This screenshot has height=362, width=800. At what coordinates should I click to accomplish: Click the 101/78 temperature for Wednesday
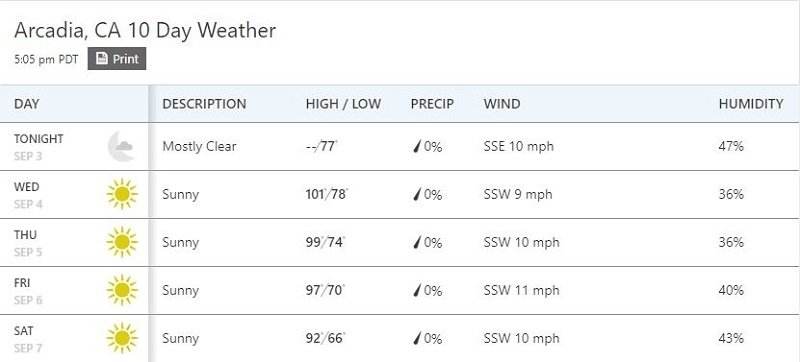click(327, 194)
